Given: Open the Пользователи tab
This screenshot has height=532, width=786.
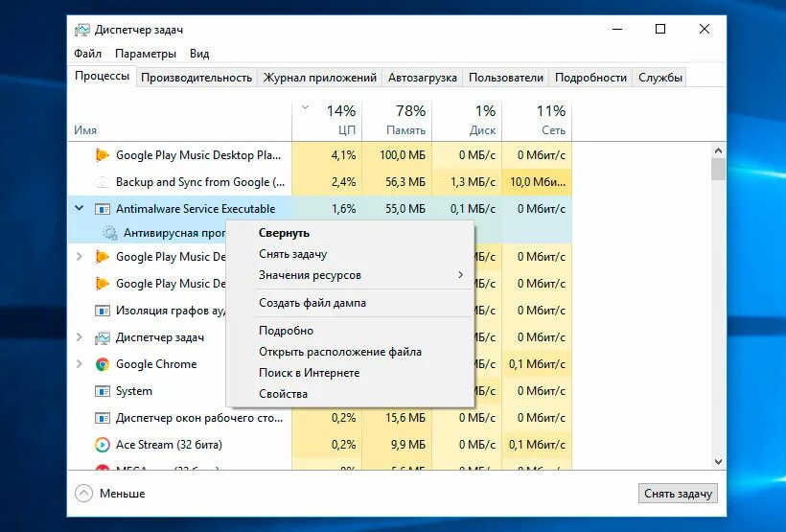Looking at the screenshot, I should point(506,78).
